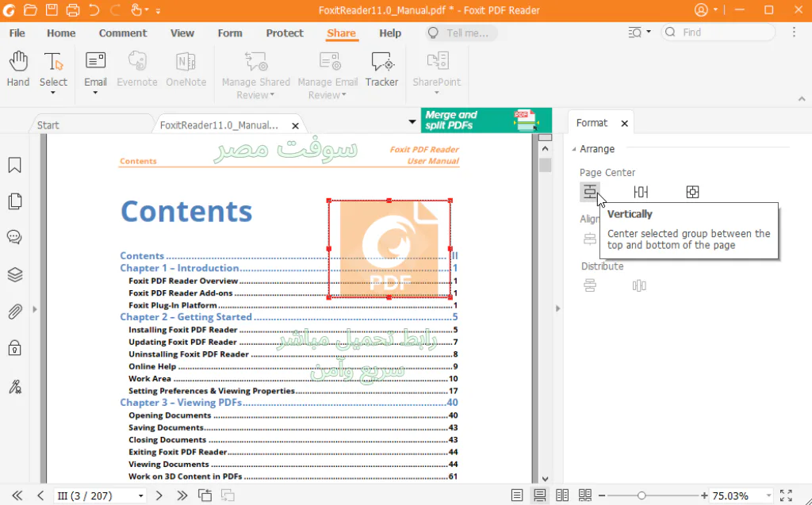Click the Open folder icon in title bar
The height and width of the screenshot is (505, 812).
(30, 10)
